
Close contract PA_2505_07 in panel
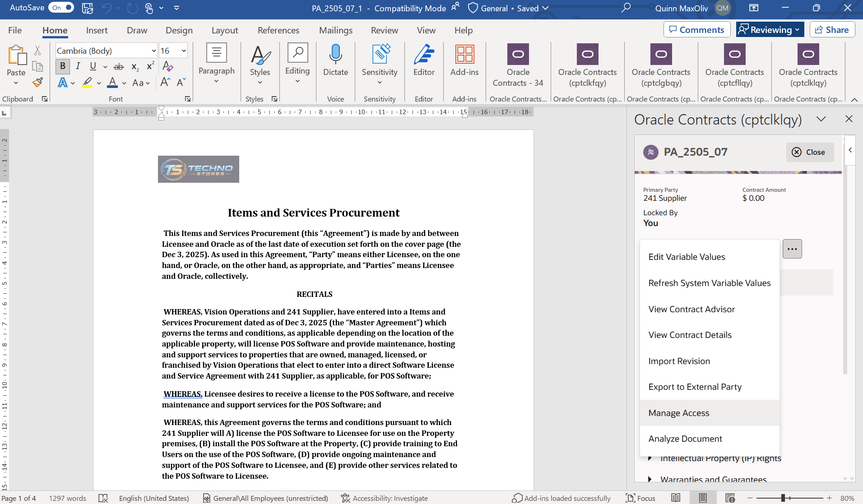pos(810,152)
